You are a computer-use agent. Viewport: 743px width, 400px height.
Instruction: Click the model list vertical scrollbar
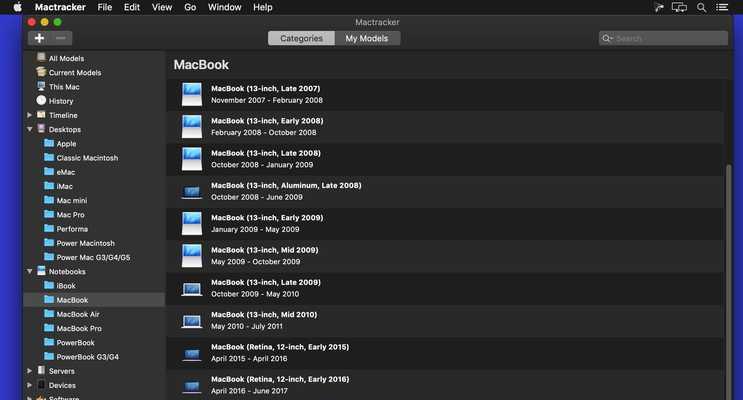tap(729, 280)
